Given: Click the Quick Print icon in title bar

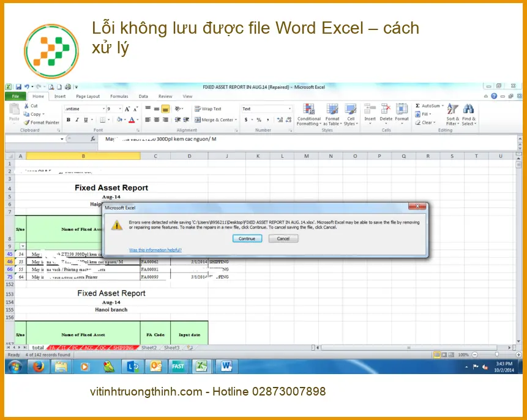Looking at the screenshot, I should coord(68,87).
